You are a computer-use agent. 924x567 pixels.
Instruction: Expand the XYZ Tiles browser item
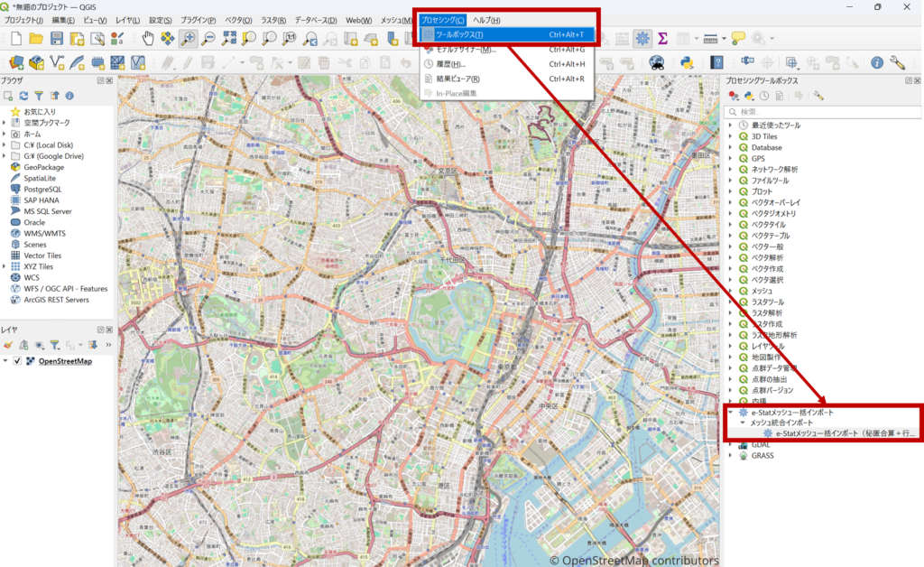click(5, 267)
